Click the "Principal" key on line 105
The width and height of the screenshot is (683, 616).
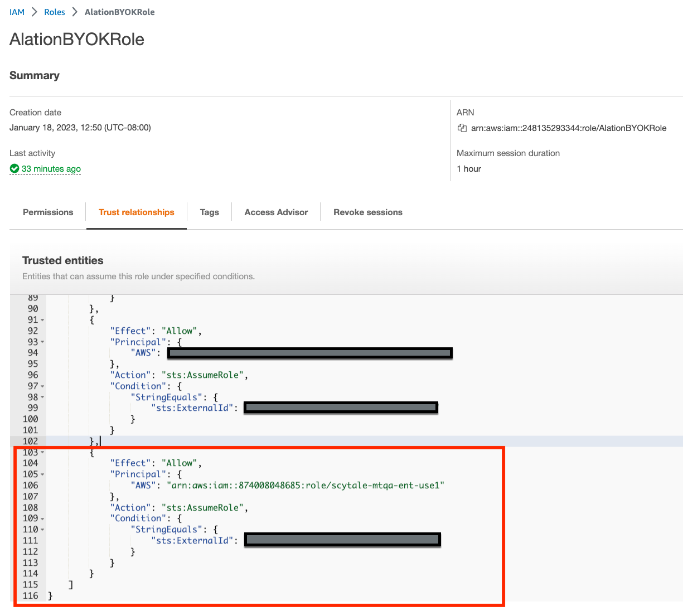[x=138, y=474]
